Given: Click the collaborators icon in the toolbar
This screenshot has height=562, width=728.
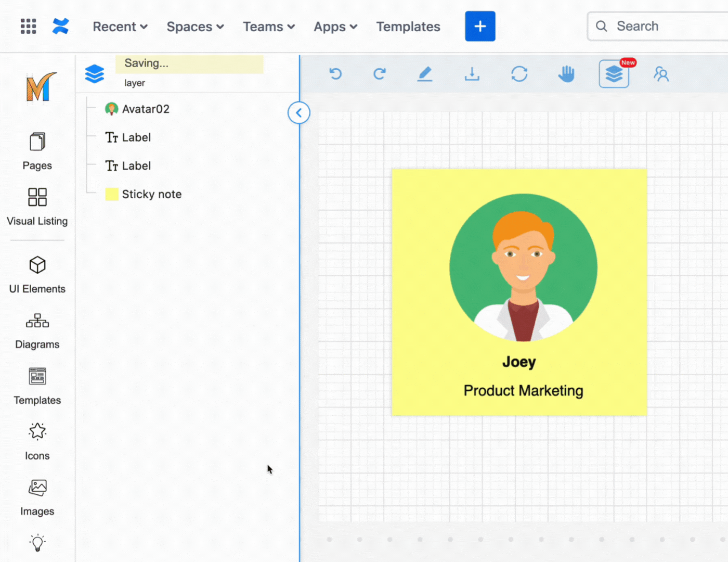Looking at the screenshot, I should (x=661, y=74).
